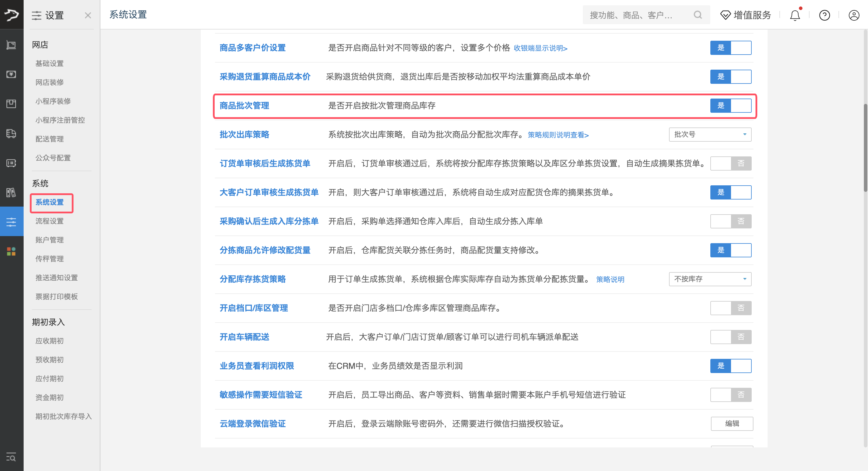Close the 设置 side panel

click(x=88, y=15)
